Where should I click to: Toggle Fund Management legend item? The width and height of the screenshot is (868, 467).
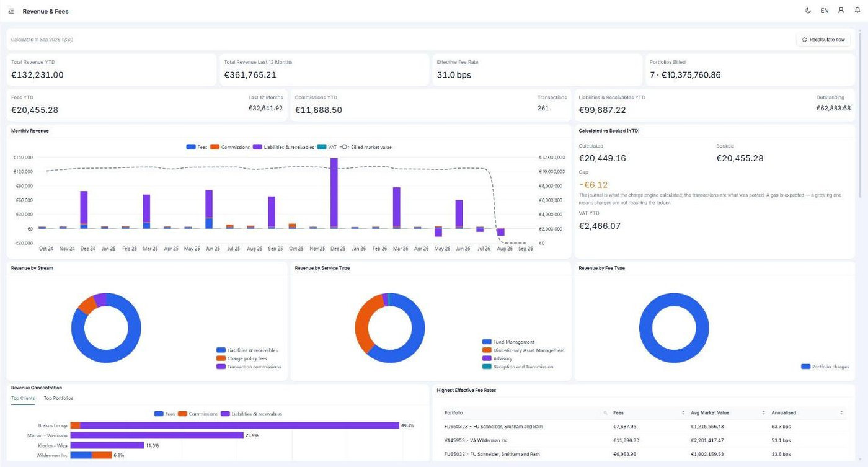pos(508,342)
